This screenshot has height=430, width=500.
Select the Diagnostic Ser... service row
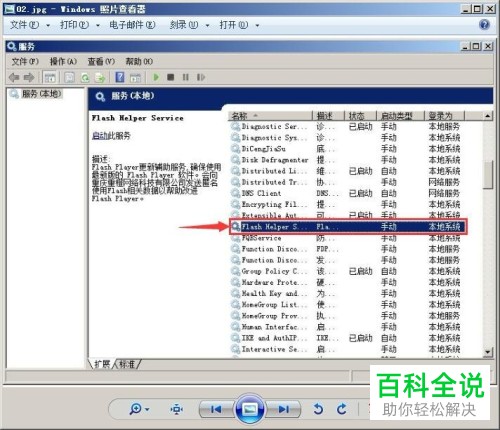346,127
